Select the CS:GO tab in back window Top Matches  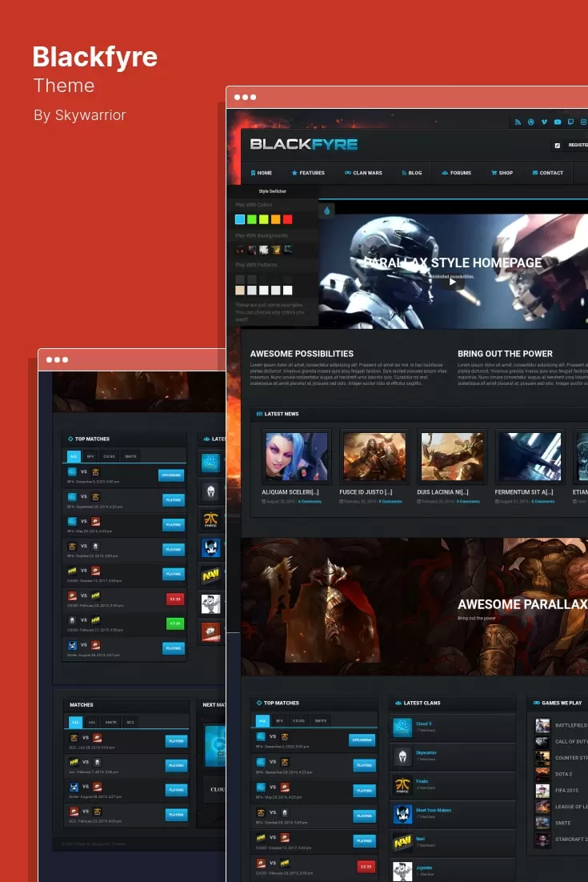coord(109,456)
